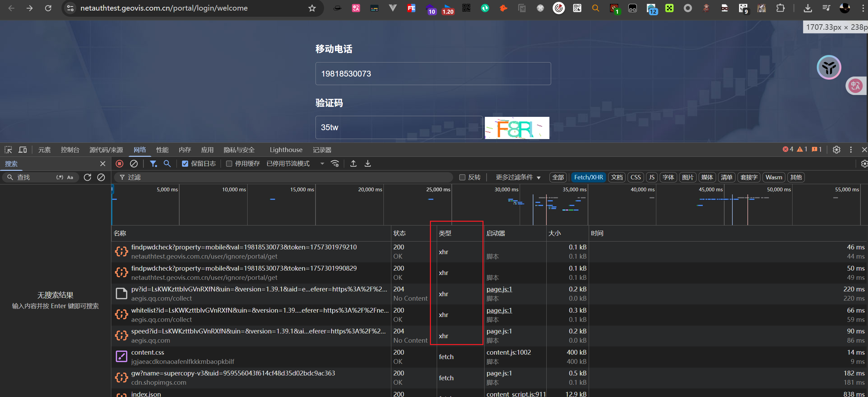
Task: Clear the network log
Action: pyautogui.click(x=134, y=164)
